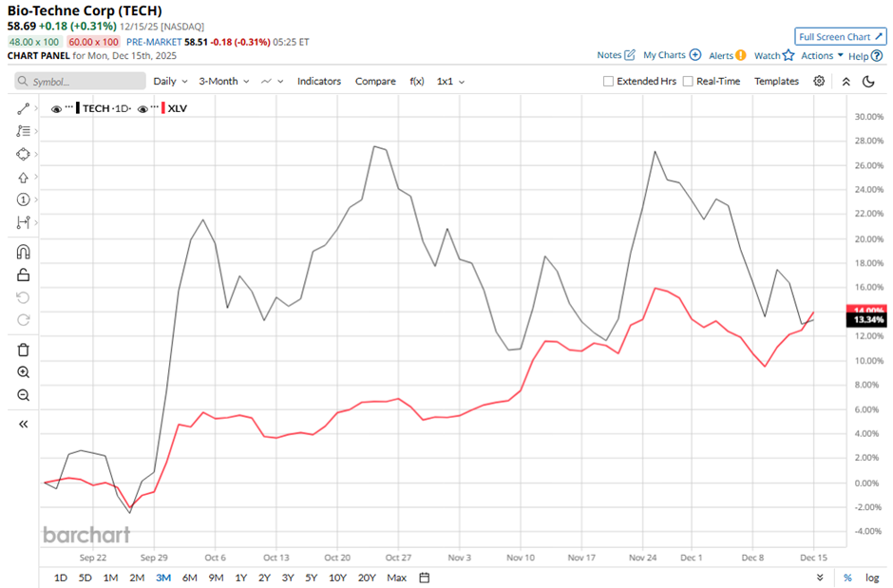Open the chart type line dropdown
The height and width of the screenshot is (588, 893).
pos(273,82)
